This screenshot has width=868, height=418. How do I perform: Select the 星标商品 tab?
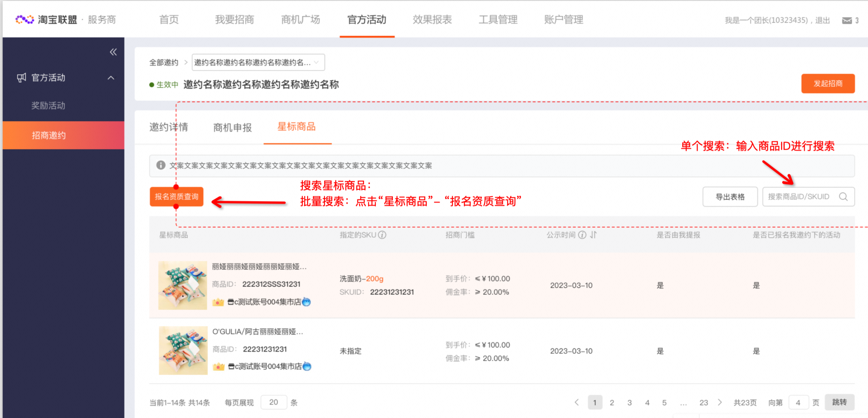[296, 127]
